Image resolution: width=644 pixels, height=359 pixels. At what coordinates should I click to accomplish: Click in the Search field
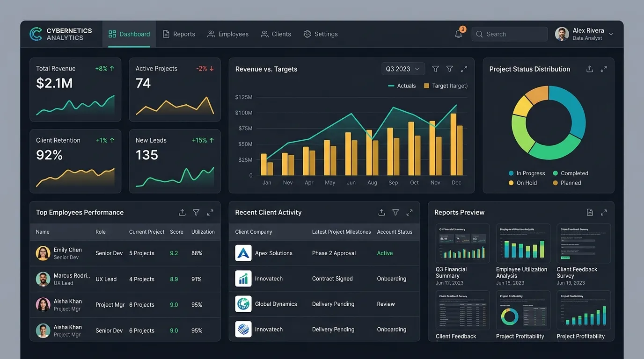pos(510,34)
